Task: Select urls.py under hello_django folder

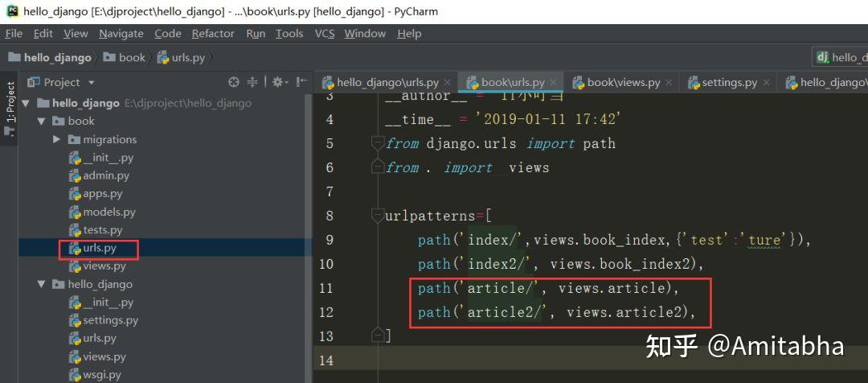Action: 100,339
